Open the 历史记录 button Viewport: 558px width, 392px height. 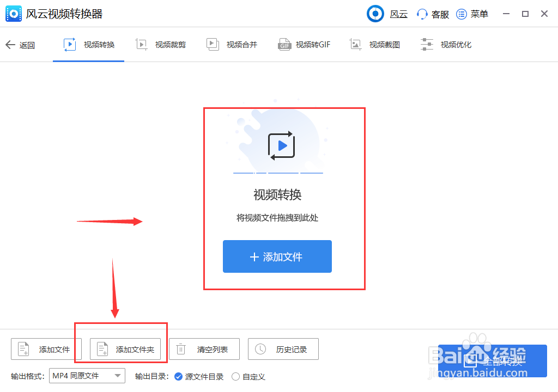coord(283,350)
